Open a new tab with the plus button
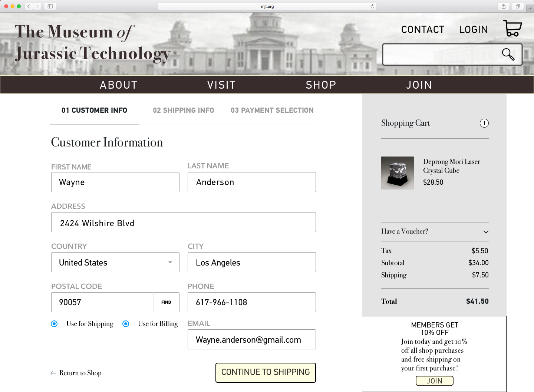Viewport: 534px width, 392px height. click(530, 9)
